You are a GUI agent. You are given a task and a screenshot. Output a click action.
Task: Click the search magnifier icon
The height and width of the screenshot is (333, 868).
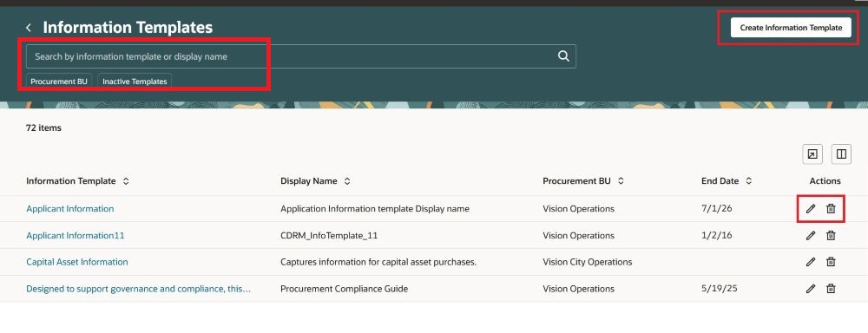tap(563, 56)
